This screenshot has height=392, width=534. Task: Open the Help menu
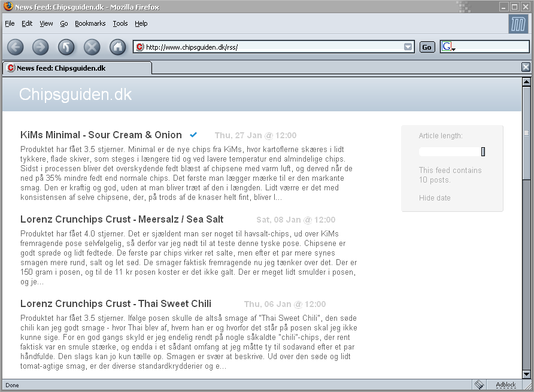point(141,23)
